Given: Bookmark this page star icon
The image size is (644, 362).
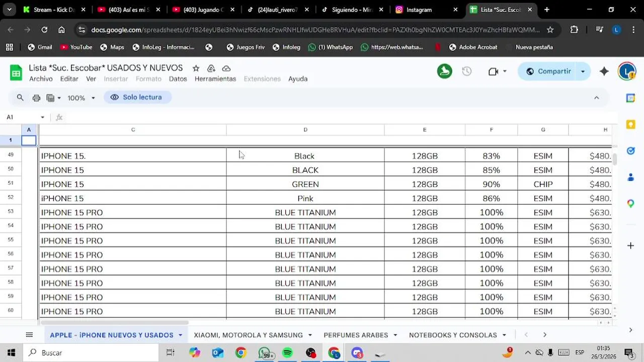Looking at the screenshot, I should [550, 30].
